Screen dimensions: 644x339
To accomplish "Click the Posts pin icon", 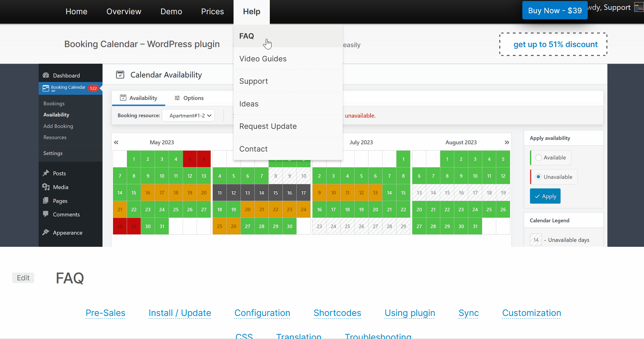I will (x=46, y=173).
